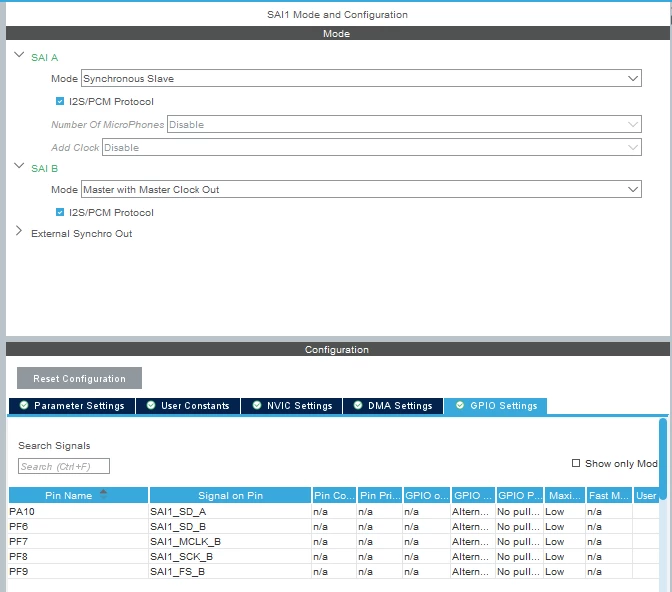This screenshot has width=672, height=592.
Task: Click the GPIO output level column header
Action: [x=426, y=496]
